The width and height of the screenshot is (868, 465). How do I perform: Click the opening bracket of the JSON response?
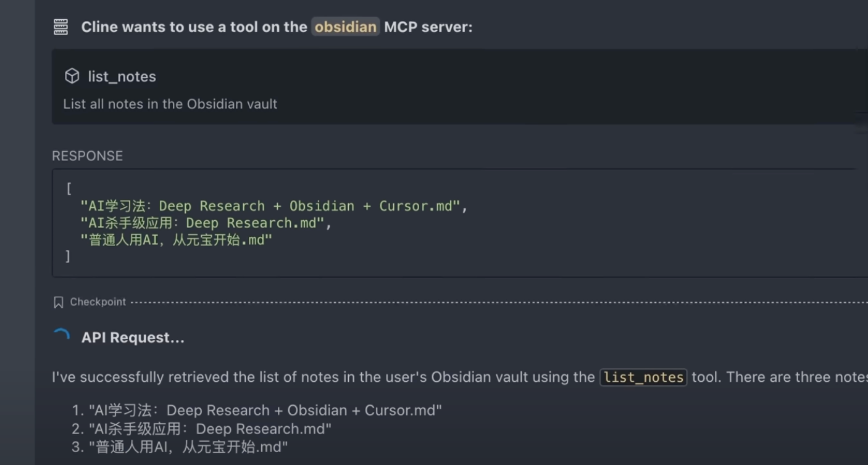pyautogui.click(x=69, y=189)
